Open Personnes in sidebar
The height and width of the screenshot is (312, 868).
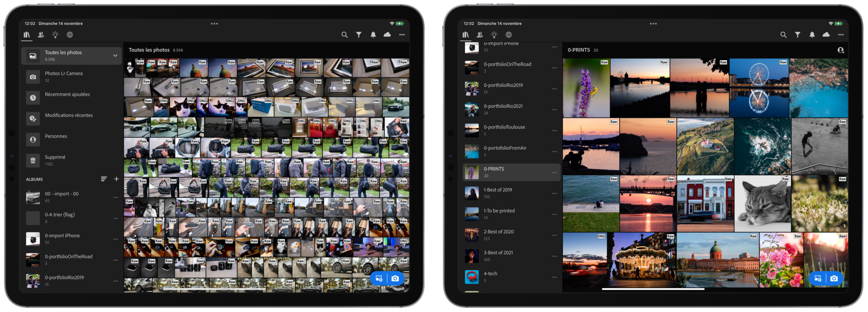coord(71,139)
